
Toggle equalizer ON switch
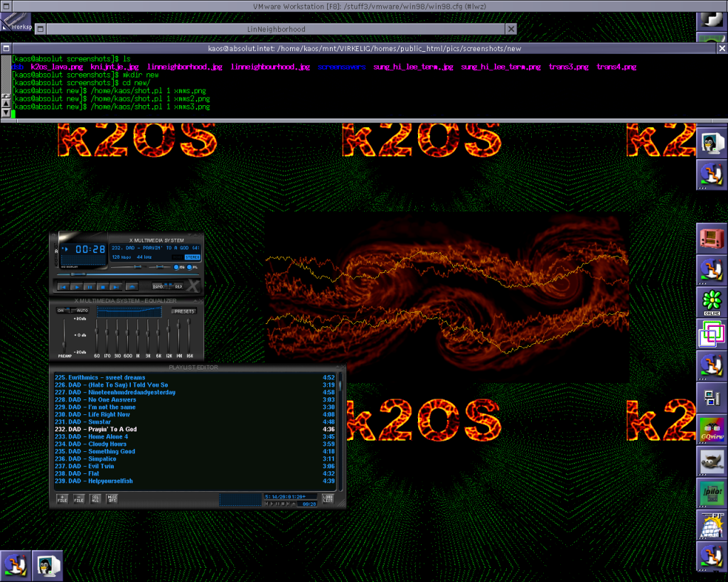[x=63, y=310]
